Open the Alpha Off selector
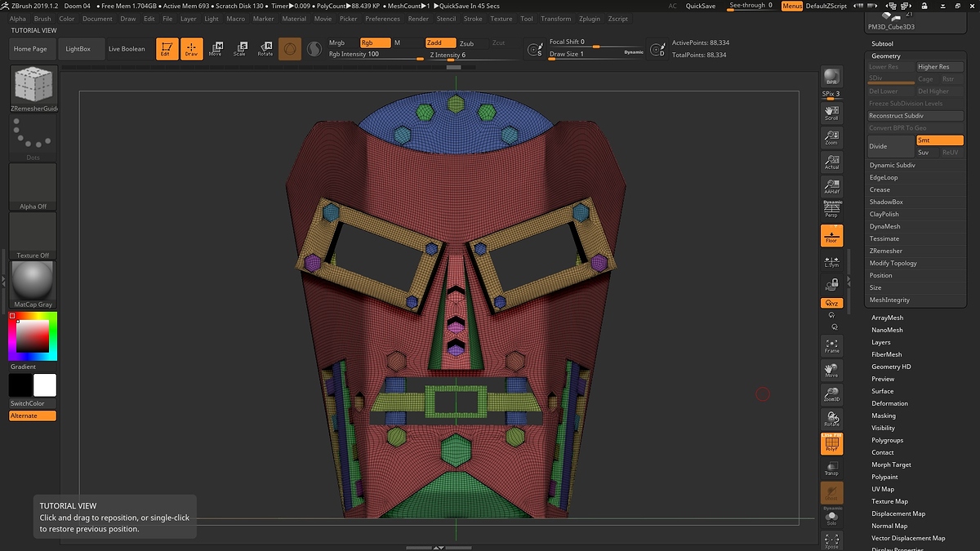This screenshot has width=980, height=551. tap(33, 187)
